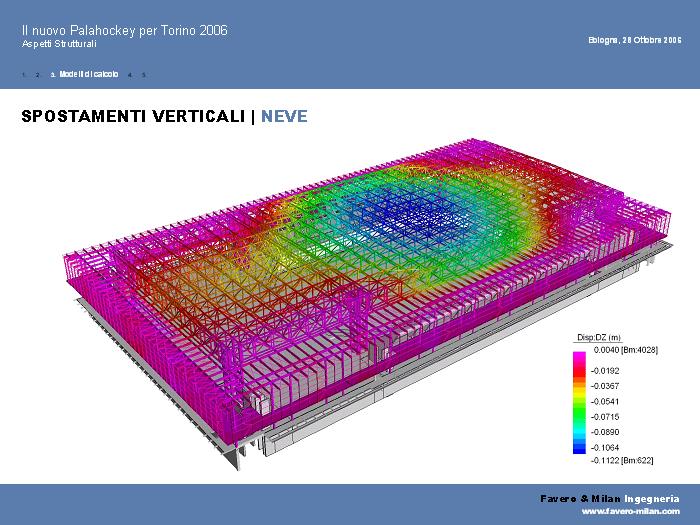Screen dimensions: 700x525
Task: Click the www.favero-milan.com link
Action: click(x=630, y=511)
